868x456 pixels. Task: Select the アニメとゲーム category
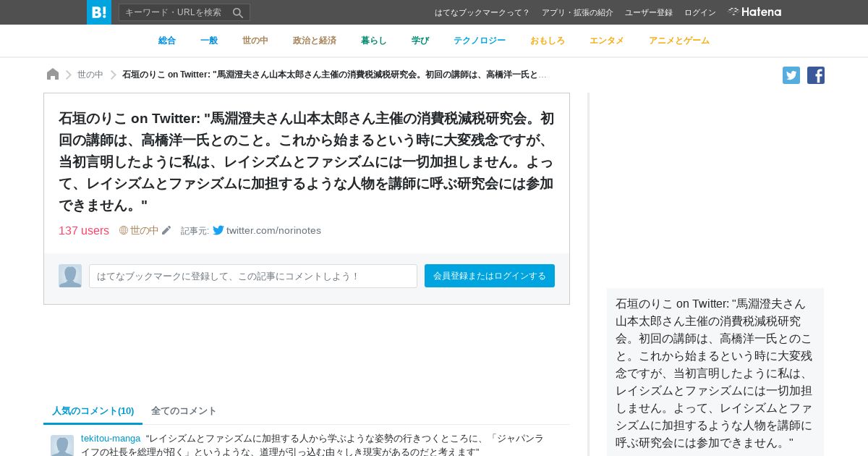[679, 41]
